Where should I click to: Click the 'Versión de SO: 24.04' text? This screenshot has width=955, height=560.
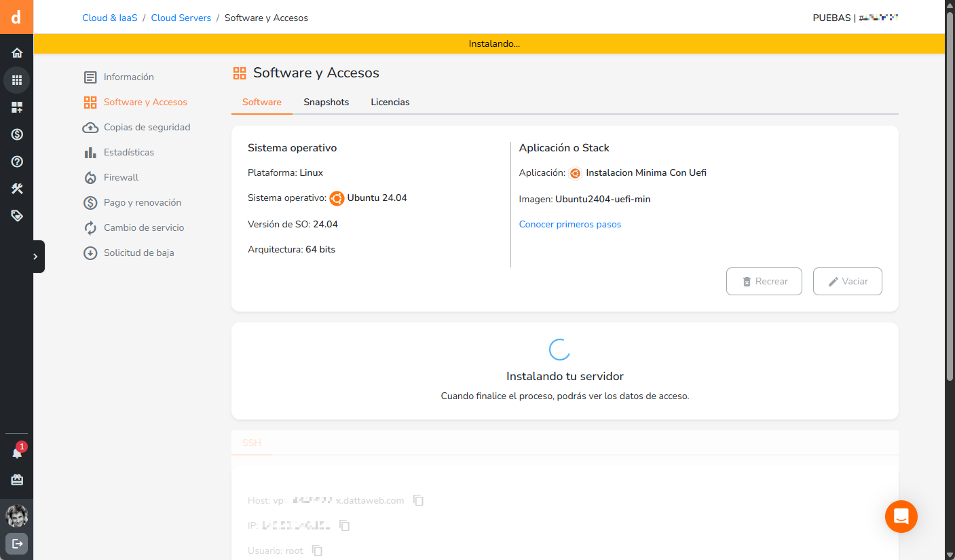point(293,224)
